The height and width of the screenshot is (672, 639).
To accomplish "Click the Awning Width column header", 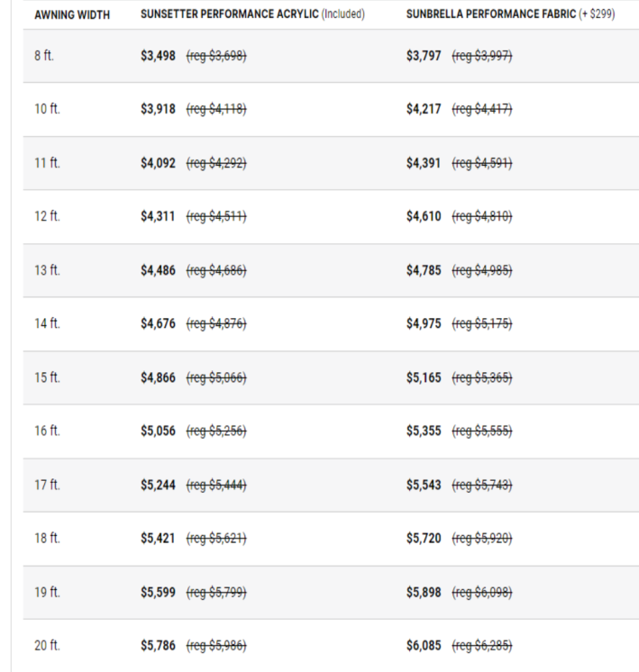I will (x=71, y=16).
